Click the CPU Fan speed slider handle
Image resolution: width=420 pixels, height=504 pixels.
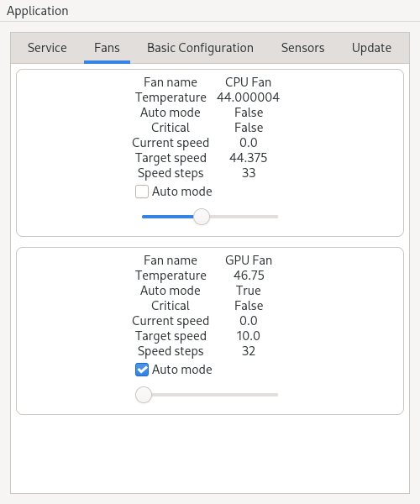click(x=202, y=217)
